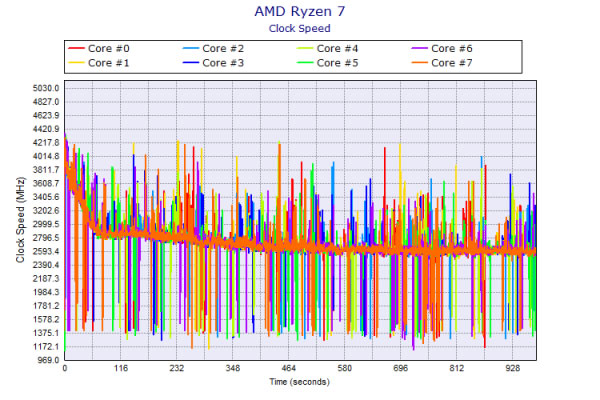Click the 4014.8 y-axis value
This screenshot has height=400, width=600.
pos(46,156)
